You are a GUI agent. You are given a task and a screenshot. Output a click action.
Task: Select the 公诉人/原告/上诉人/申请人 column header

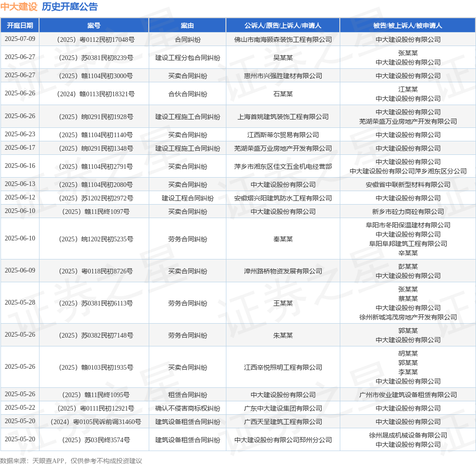(283, 26)
